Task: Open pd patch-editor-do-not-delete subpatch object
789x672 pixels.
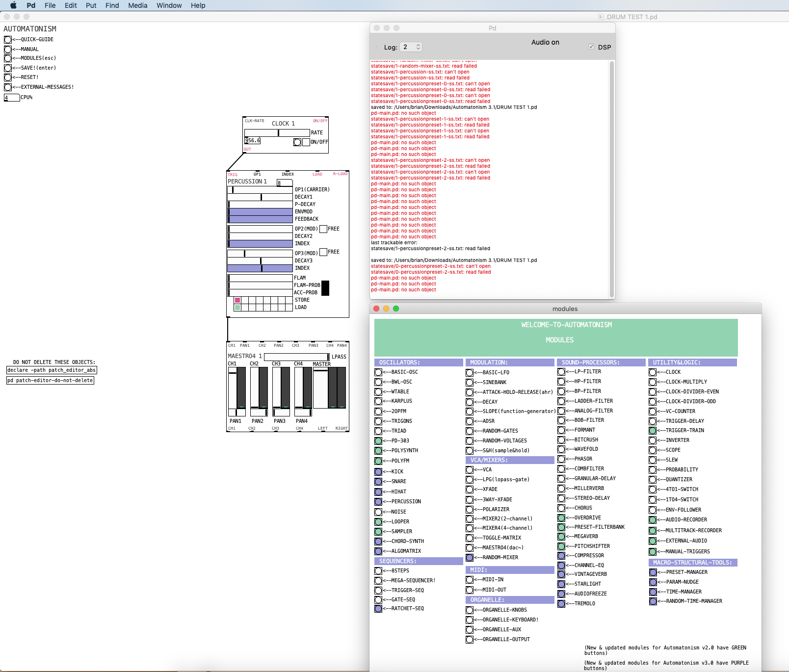Action: 50,381
